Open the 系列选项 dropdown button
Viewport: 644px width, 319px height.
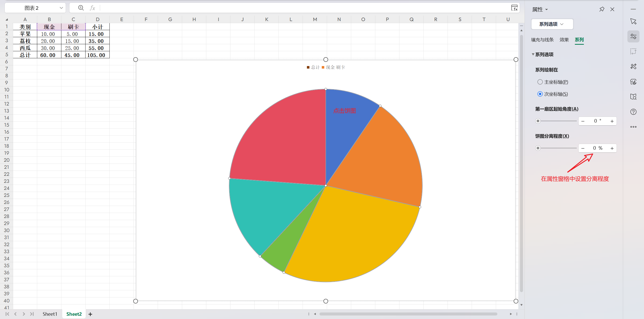click(x=552, y=24)
